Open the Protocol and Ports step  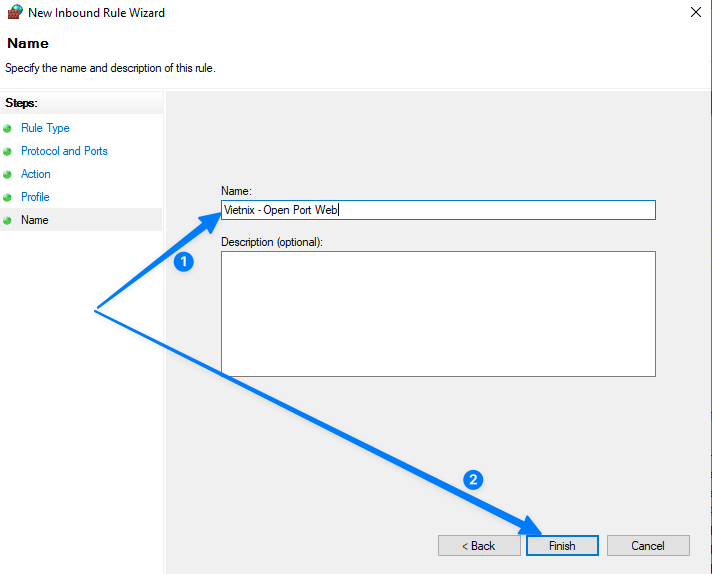(x=64, y=151)
